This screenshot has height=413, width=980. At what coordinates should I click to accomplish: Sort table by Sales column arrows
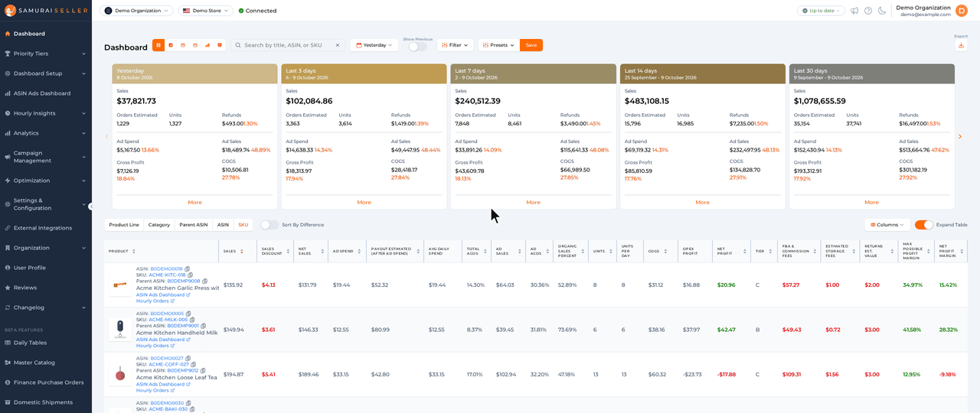pos(242,251)
